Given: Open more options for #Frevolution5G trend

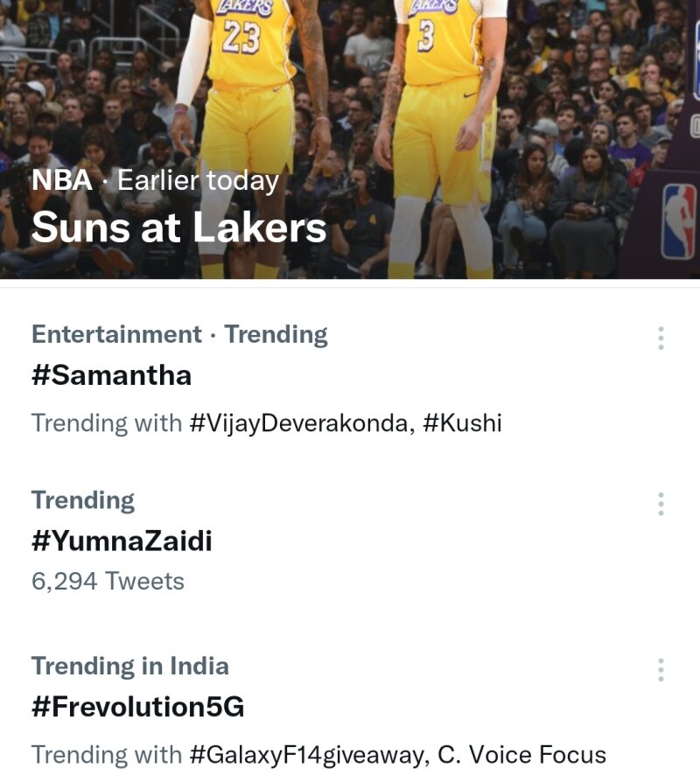Looking at the screenshot, I should 661,670.
